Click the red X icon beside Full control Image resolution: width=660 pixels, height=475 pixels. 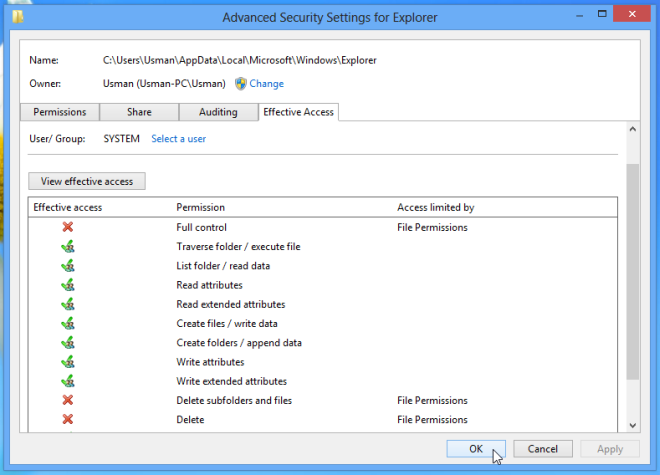pos(67,227)
